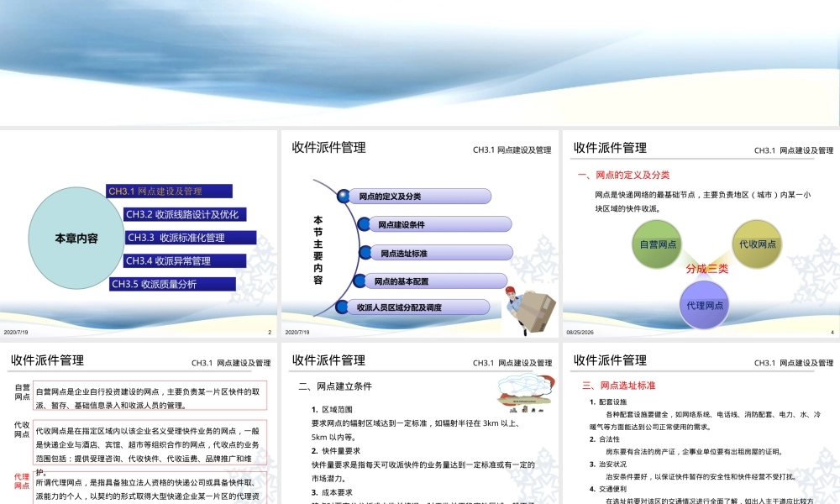840x504 pixels.
Task: Click the blue sphere bullet beside 网点的定义及分类
Action: (344, 196)
